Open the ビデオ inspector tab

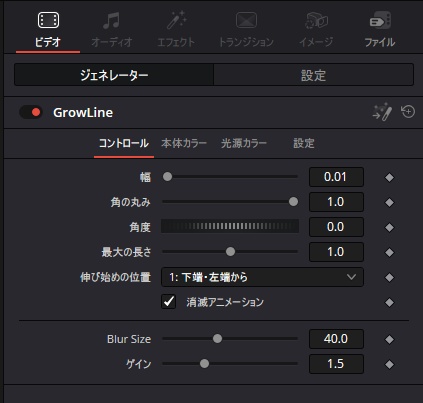tap(48, 30)
